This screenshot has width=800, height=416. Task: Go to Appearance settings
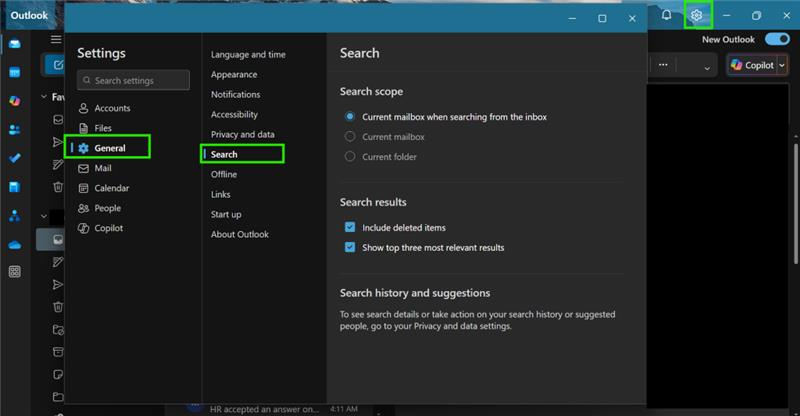(x=234, y=75)
